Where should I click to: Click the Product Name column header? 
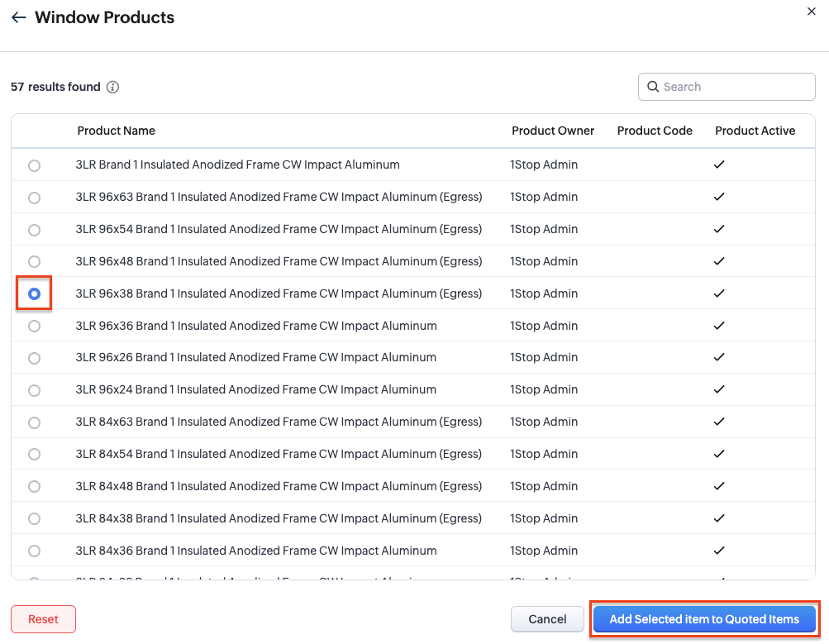[116, 131]
